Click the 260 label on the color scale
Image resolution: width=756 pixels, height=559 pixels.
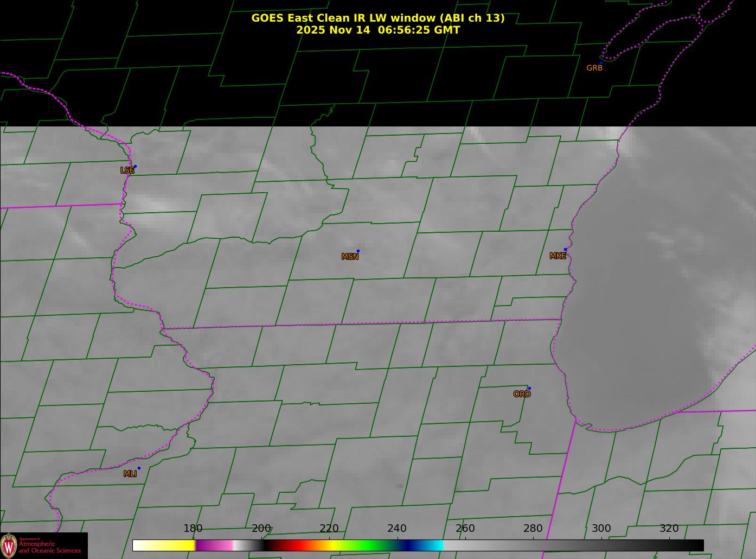pos(465,529)
